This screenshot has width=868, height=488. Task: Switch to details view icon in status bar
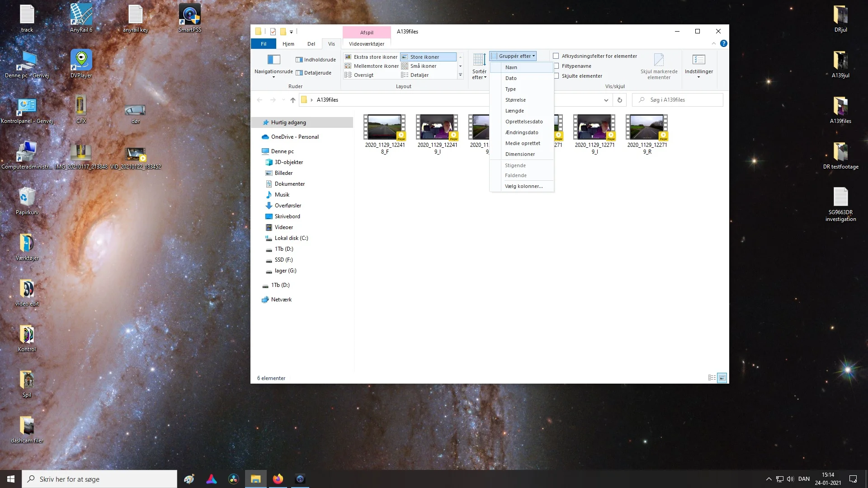click(712, 378)
